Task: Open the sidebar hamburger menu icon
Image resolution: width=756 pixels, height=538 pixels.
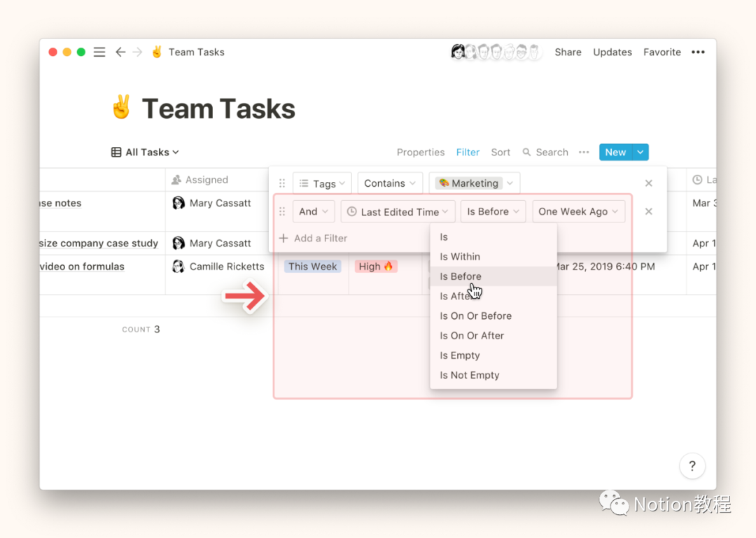Action: pos(99,52)
